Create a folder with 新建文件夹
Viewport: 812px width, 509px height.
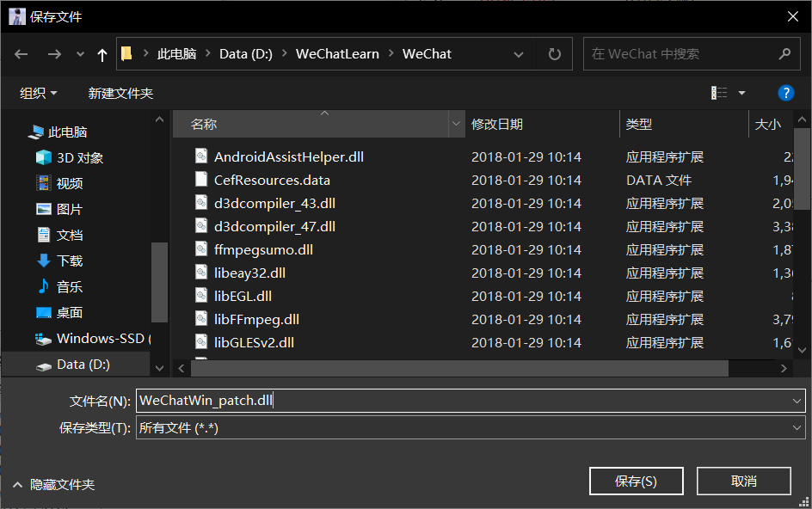[x=120, y=93]
